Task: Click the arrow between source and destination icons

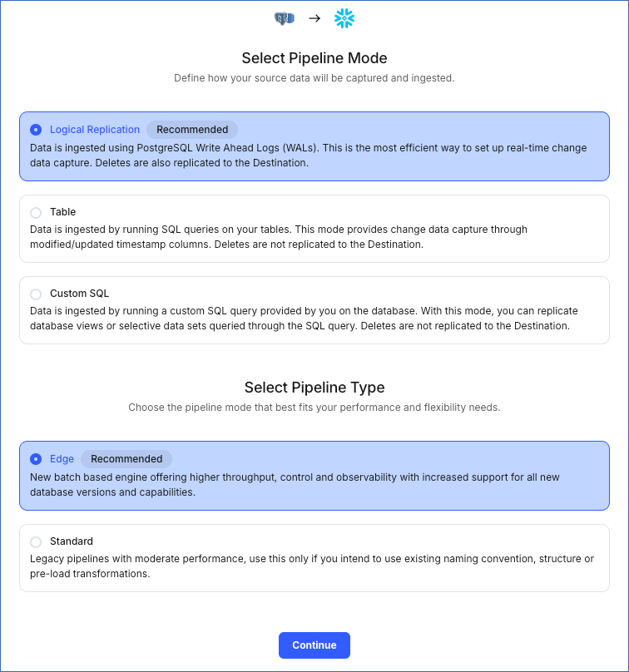Action: point(314,17)
